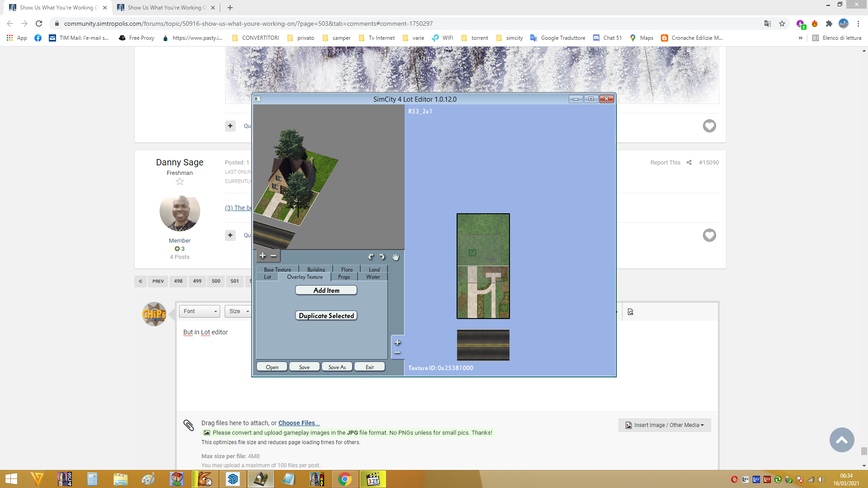Switch to the Lot tab
868x488 pixels.
click(x=268, y=277)
